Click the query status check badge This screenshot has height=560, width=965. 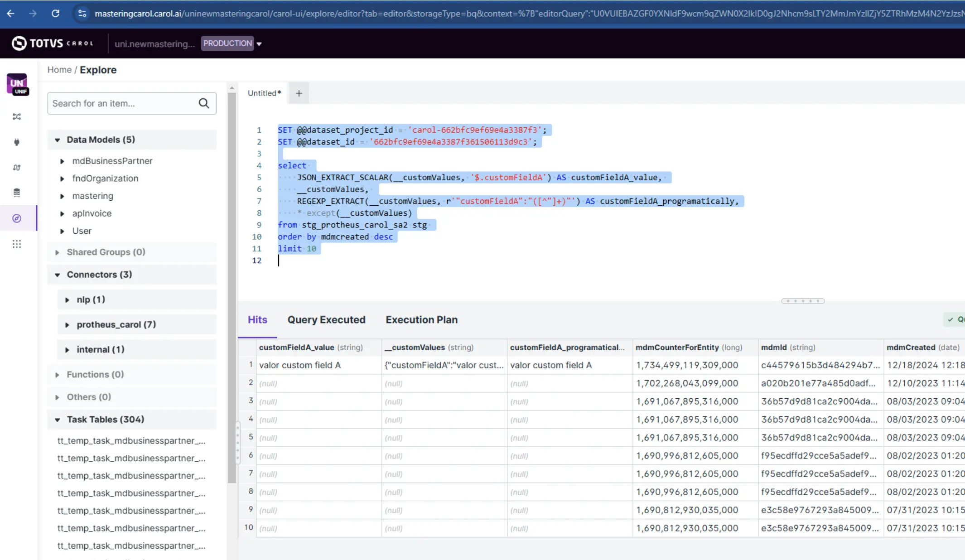[x=954, y=319]
